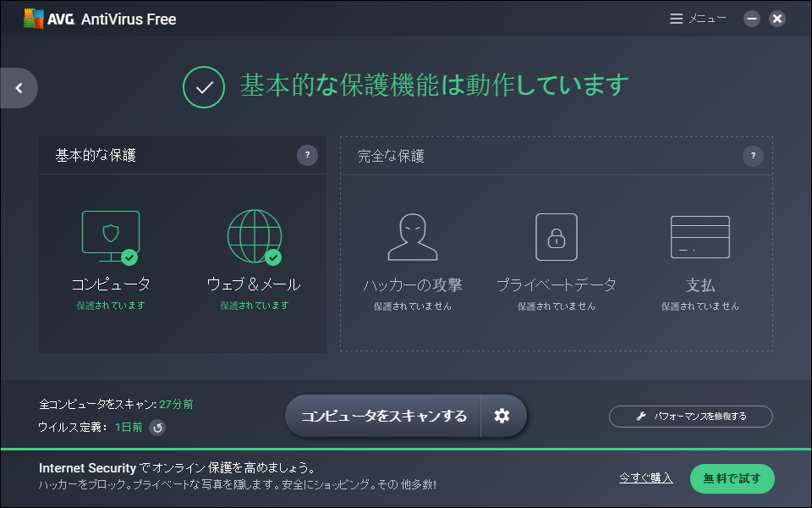812x508 pixels.
Task: Open the メニュー hamburger menu
Action: (x=698, y=19)
